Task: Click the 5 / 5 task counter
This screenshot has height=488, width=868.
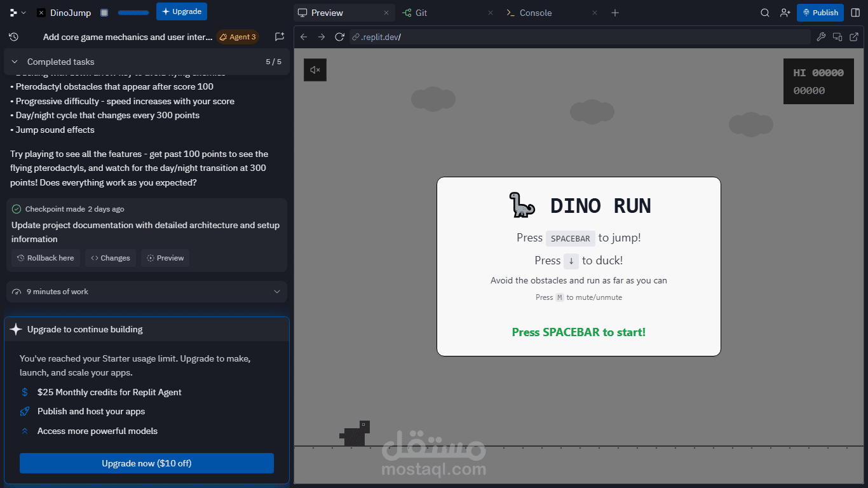Action: 273,62
